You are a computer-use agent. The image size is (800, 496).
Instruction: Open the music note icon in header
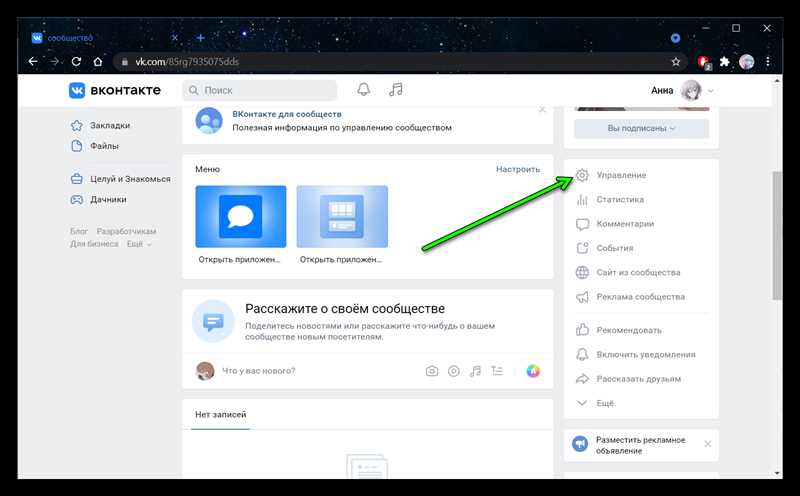pos(396,90)
